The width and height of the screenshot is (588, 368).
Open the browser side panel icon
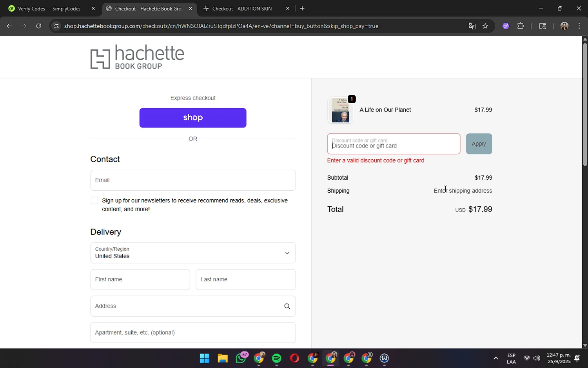click(x=543, y=26)
